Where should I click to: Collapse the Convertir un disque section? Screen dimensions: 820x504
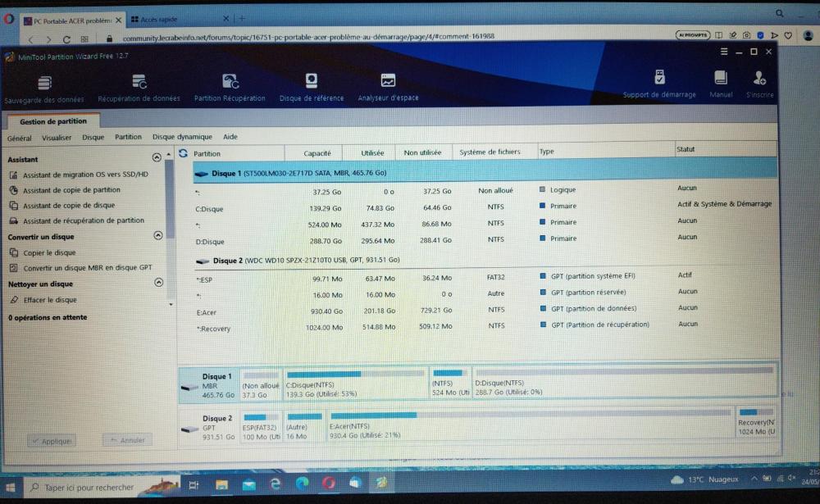pyautogui.click(x=158, y=235)
